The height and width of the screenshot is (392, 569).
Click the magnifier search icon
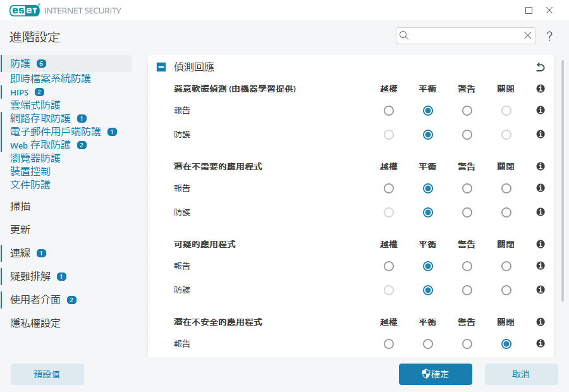tap(404, 35)
